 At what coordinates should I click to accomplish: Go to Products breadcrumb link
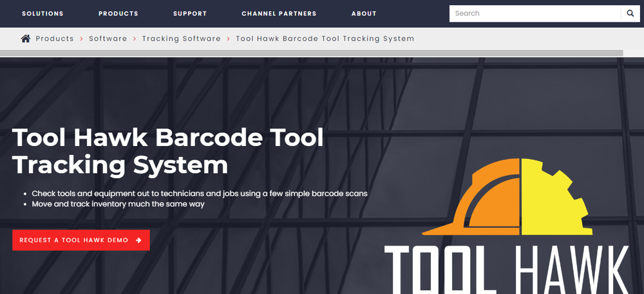click(x=55, y=39)
